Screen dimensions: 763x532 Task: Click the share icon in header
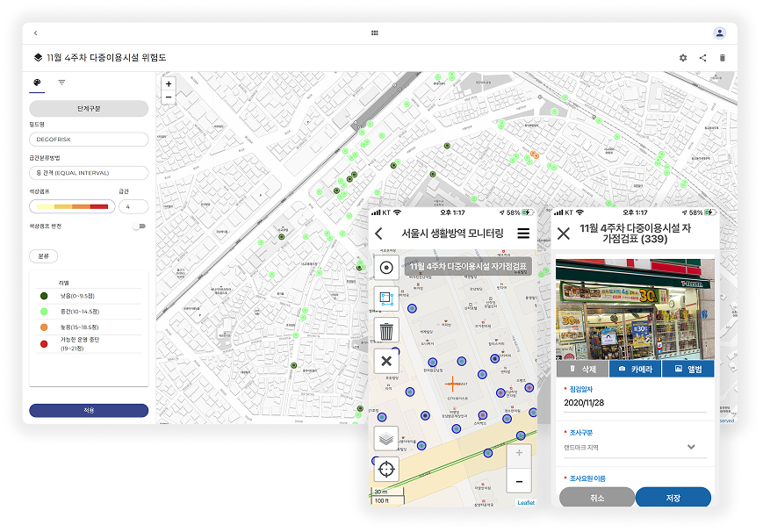coord(702,58)
